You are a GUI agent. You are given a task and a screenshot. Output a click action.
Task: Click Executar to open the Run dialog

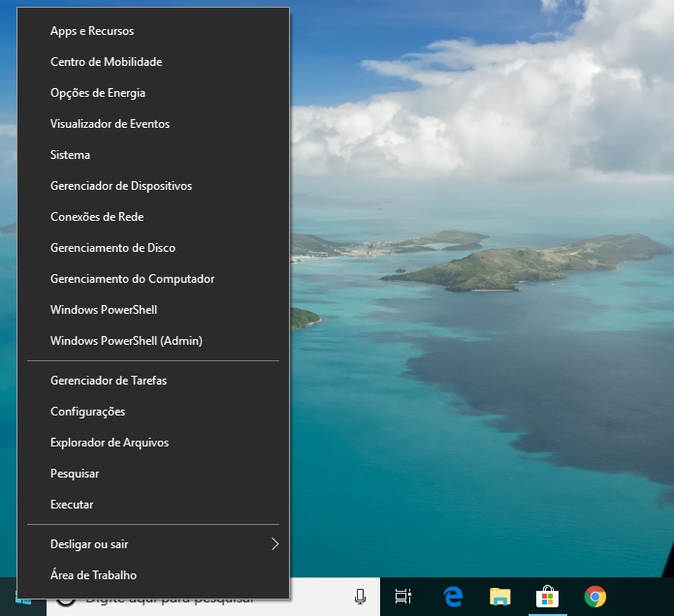[72, 504]
